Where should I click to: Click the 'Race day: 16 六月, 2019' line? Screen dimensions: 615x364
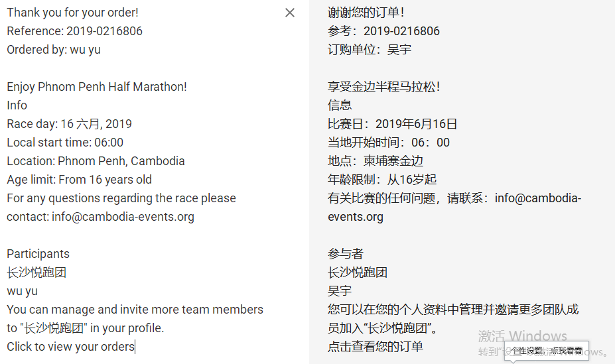tap(70, 124)
